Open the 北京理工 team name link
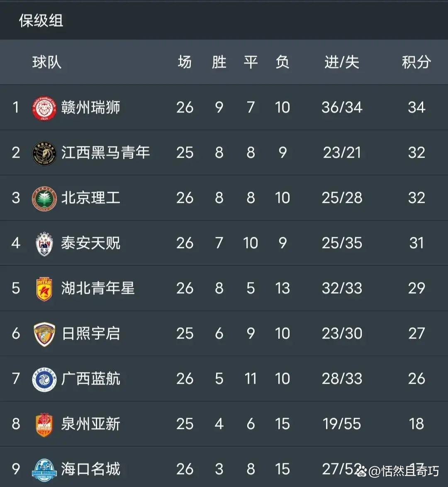 click(91, 198)
